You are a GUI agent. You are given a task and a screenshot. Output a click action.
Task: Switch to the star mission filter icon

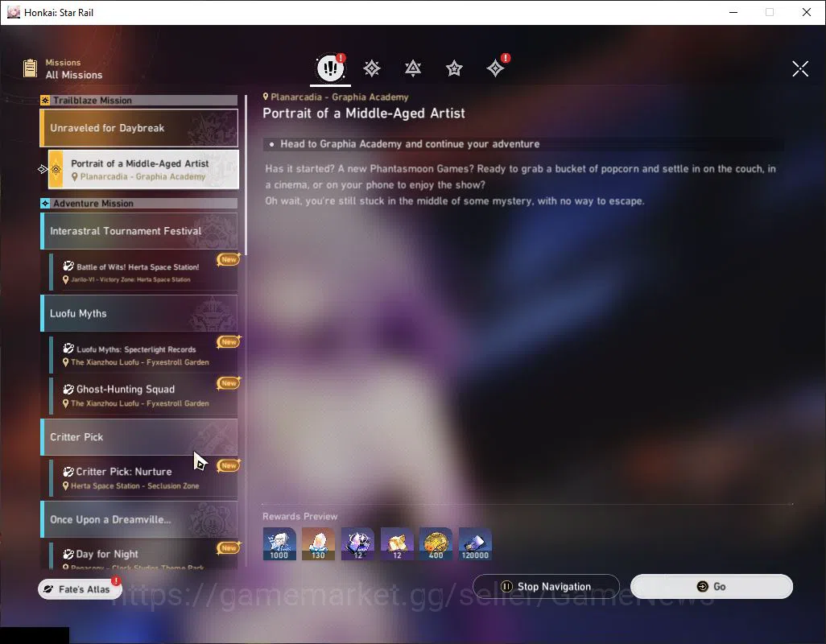tap(454, 68)
